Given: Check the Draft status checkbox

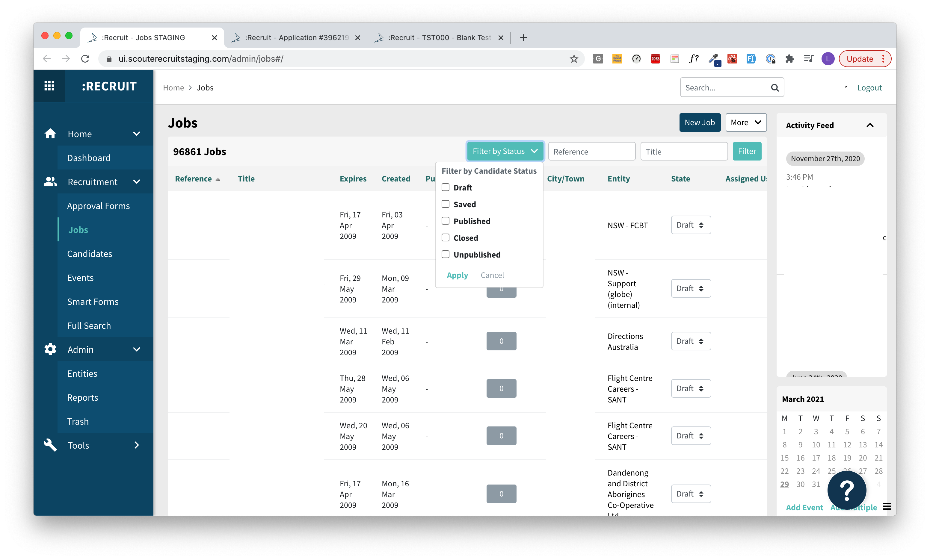Looking at the screenshot, I should tap(445, 187).
